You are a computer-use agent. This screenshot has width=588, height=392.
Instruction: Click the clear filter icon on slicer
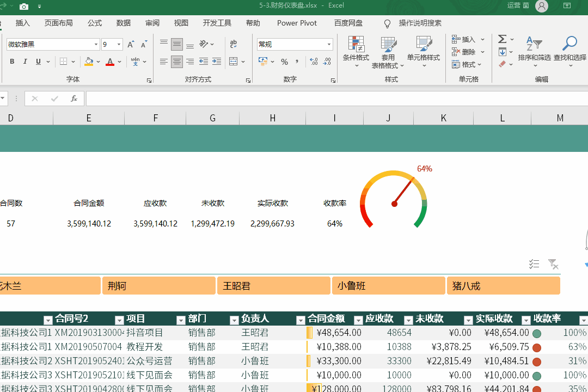(x=553, y=264)
